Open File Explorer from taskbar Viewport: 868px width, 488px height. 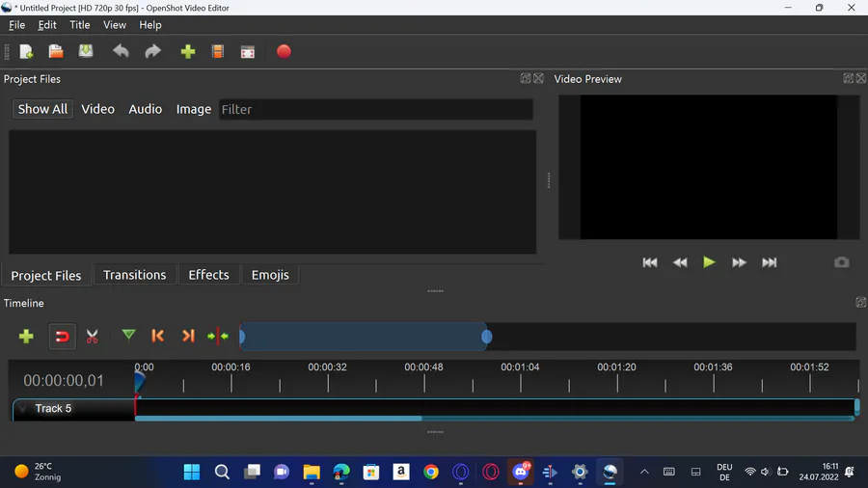click(x=312, y=472)
